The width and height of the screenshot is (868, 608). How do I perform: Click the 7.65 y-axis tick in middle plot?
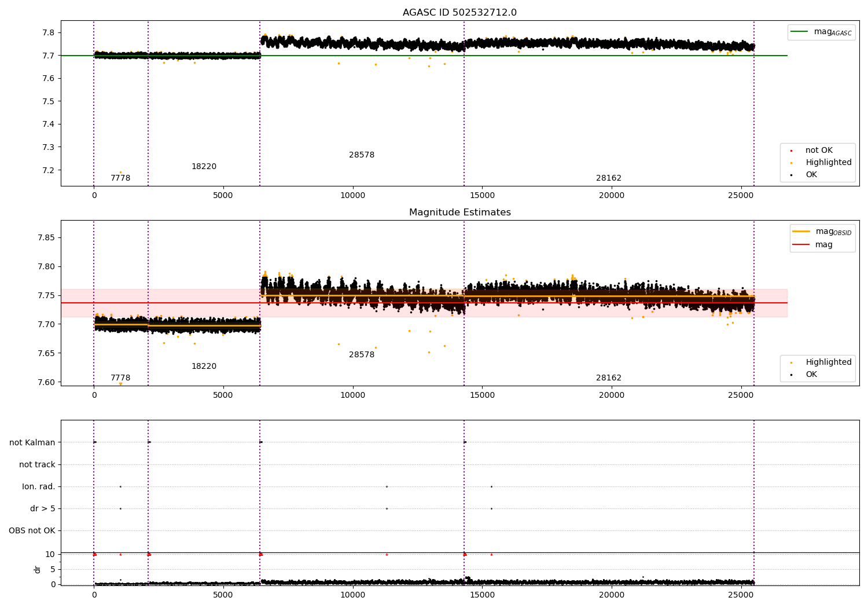[47, 353]
